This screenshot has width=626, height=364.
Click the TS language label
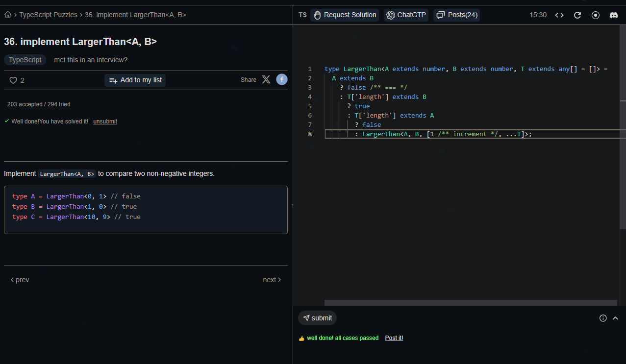302,15
